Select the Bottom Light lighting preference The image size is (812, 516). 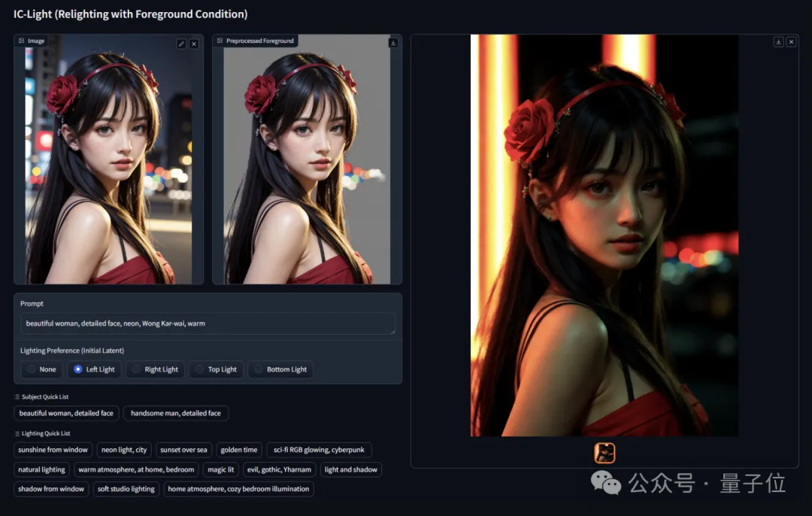click(280, 369)
